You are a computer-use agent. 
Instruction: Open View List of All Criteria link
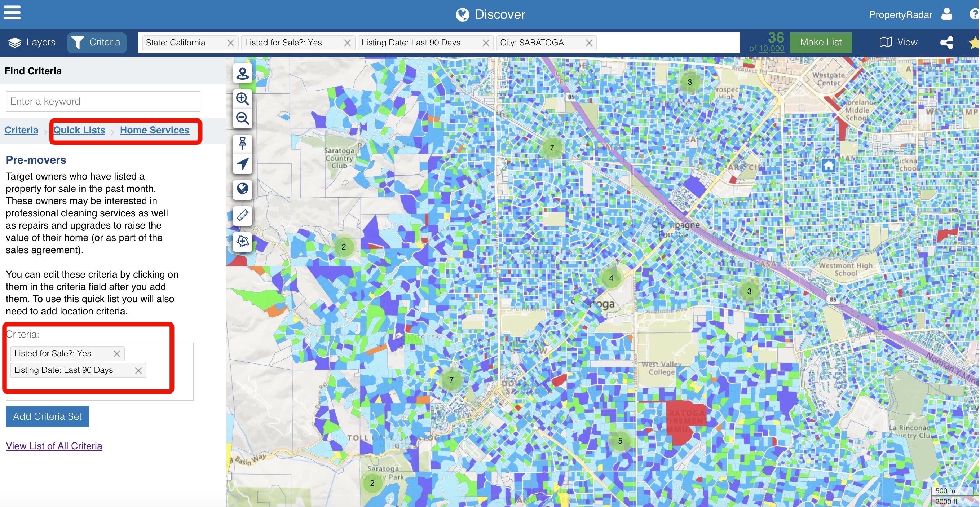[54, 445]
